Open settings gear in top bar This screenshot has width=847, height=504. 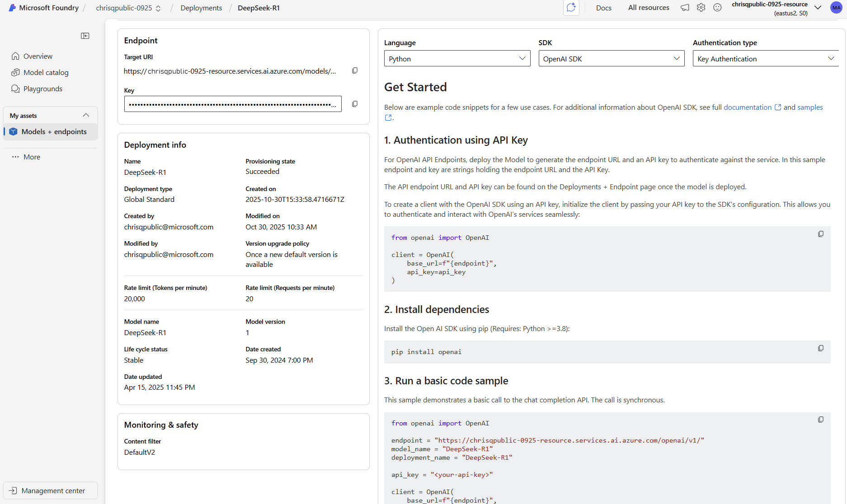(701, 8)
